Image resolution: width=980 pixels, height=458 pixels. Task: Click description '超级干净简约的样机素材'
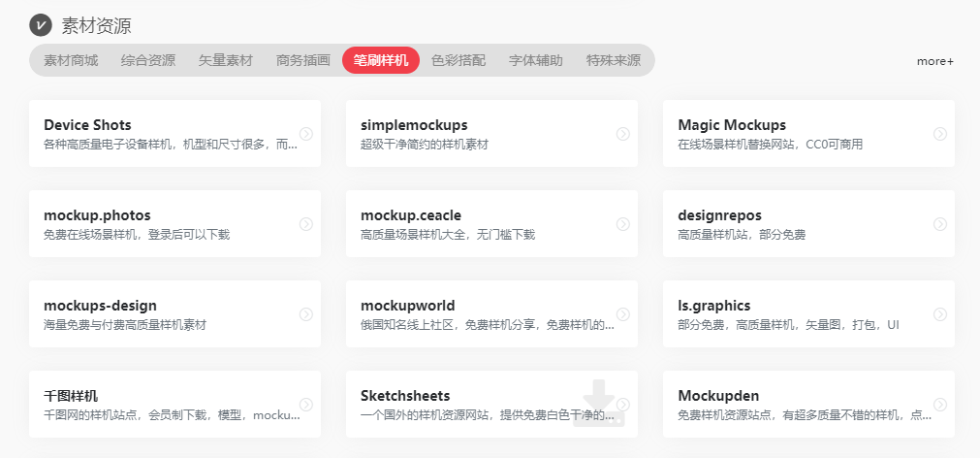[424, 145]
